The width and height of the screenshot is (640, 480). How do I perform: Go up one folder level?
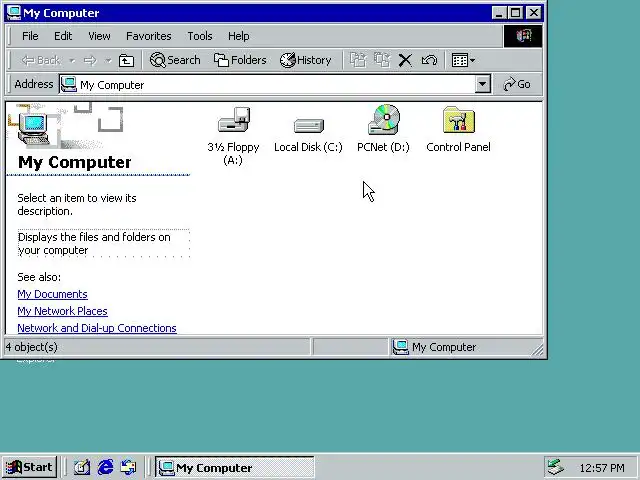126,60
